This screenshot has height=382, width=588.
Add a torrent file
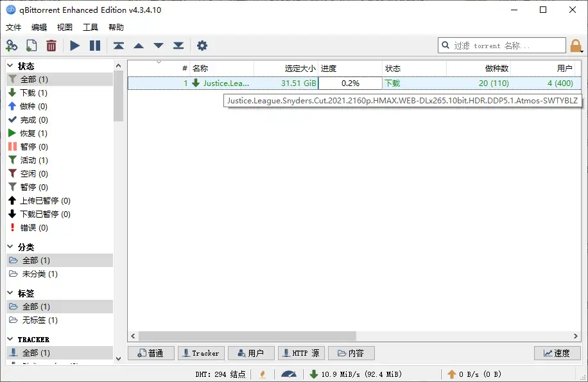coord(31,46)
